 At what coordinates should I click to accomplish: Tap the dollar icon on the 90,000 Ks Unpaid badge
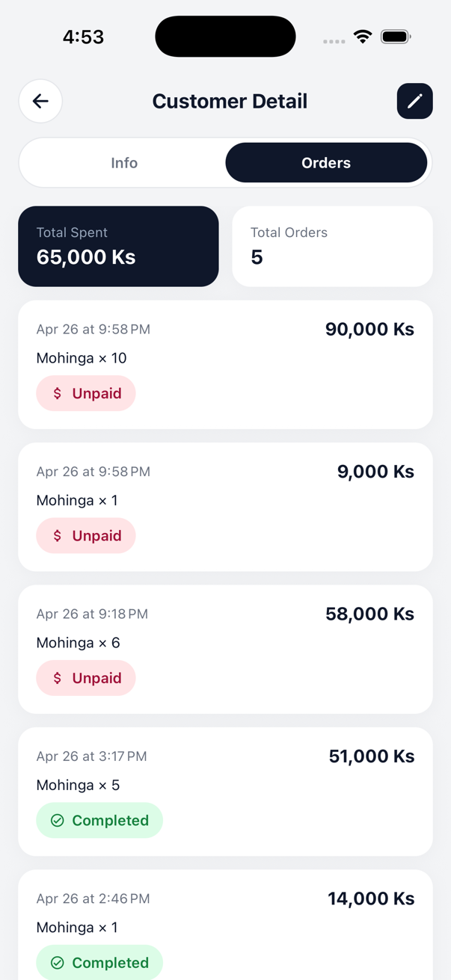pyautogui.click(x=57, y=392)
